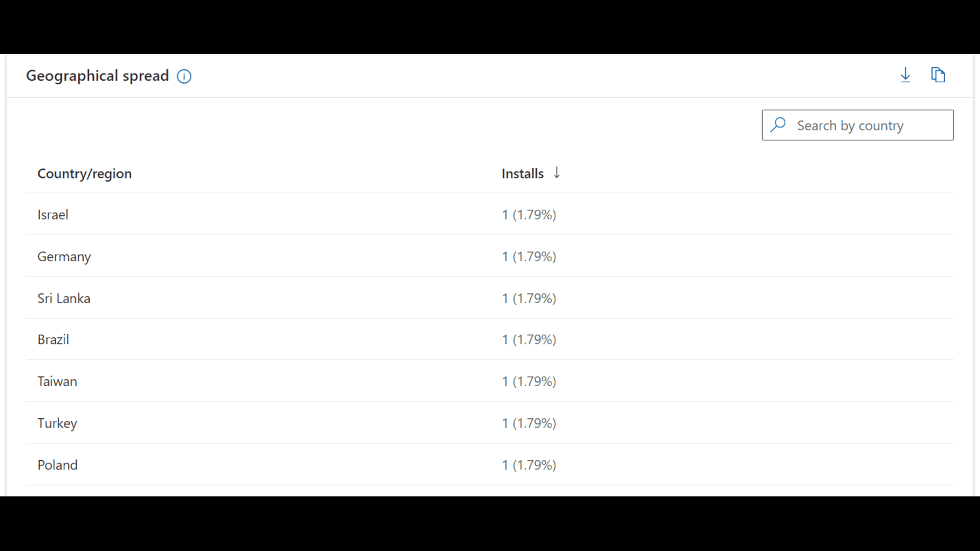Click the download arrow icon
The width and height of the screenshot is (980, 551).
pos(905,75)
